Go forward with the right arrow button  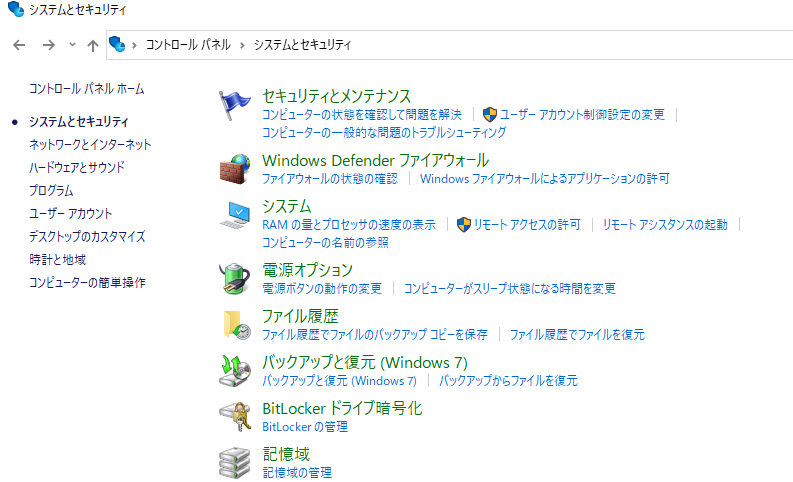tap(49, 45)
